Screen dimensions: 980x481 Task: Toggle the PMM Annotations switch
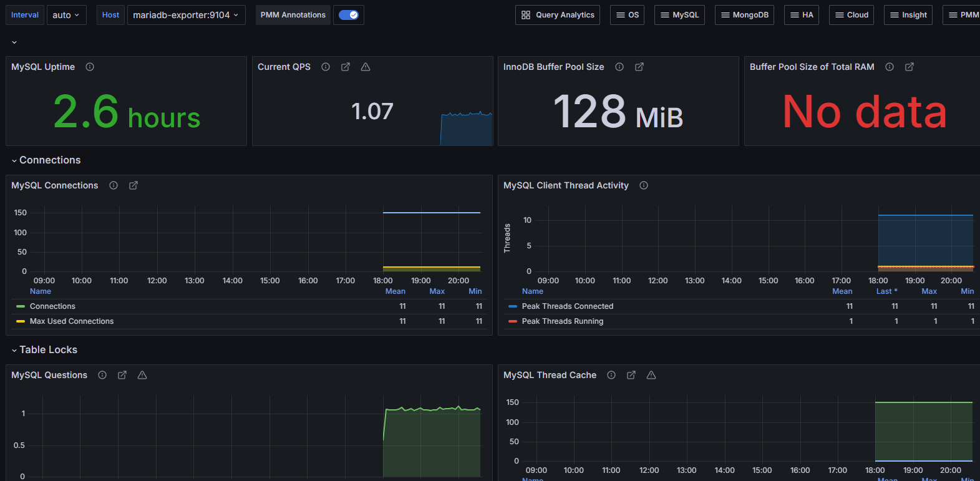click(x=349, y=15)
